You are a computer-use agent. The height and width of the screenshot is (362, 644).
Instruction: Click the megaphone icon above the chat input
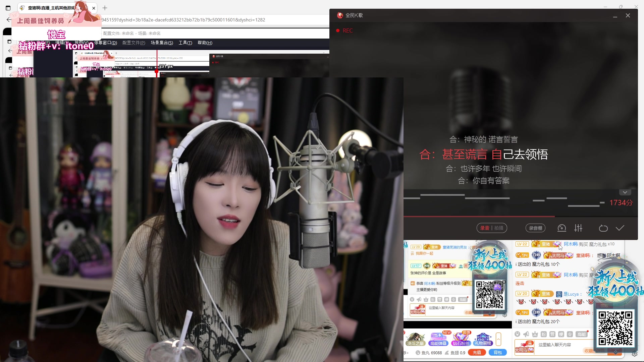coord(526,334)
